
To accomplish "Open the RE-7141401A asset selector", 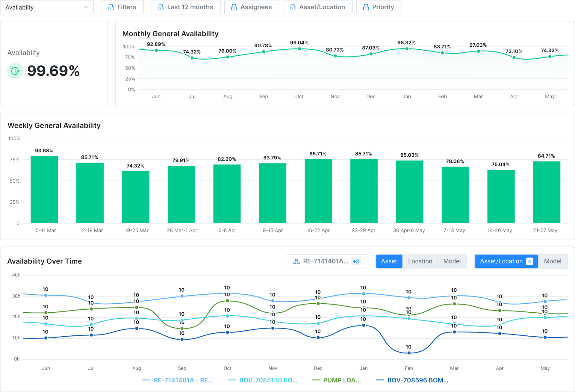I will tap(325, 261).
